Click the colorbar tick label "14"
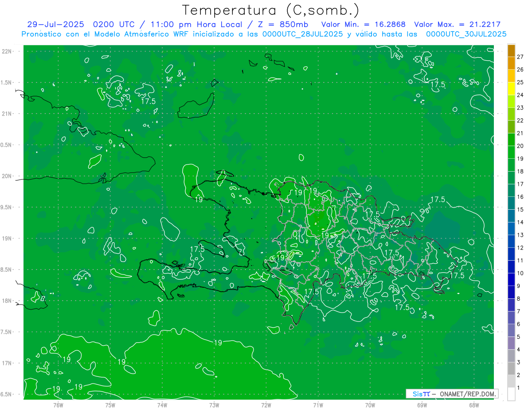Viewport: 532px width, 411px height. 520,222
